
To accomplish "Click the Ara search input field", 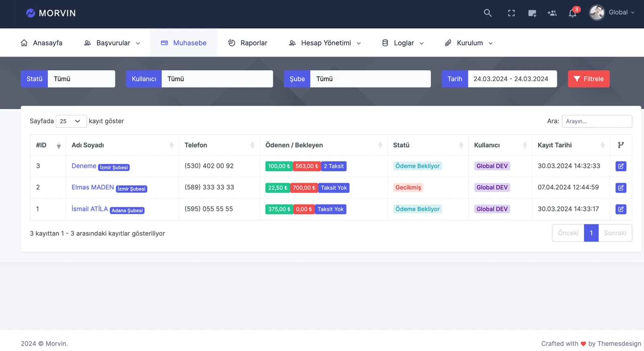I will pyautogui.click(x=597, y=121).
